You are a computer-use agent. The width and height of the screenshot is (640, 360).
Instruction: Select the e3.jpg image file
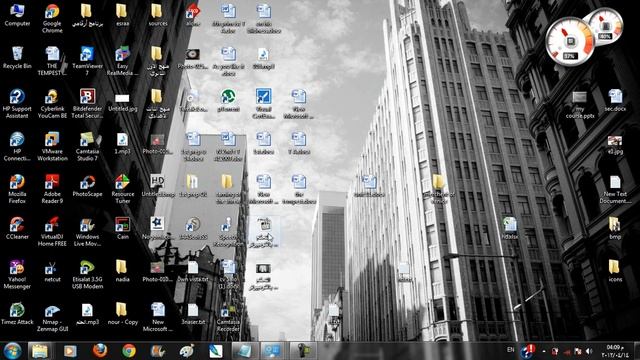click(615, 144)
